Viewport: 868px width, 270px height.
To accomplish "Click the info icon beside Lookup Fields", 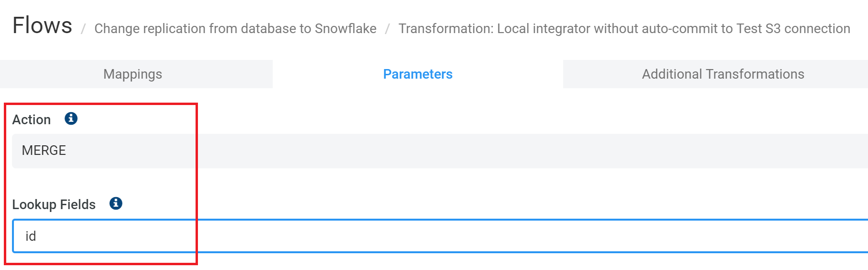I will coord(116,203).
